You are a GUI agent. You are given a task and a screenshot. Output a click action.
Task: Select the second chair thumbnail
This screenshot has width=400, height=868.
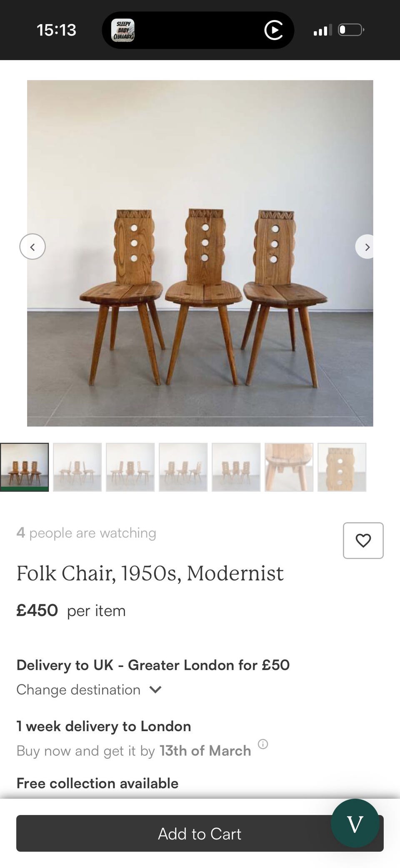(77, 467)
